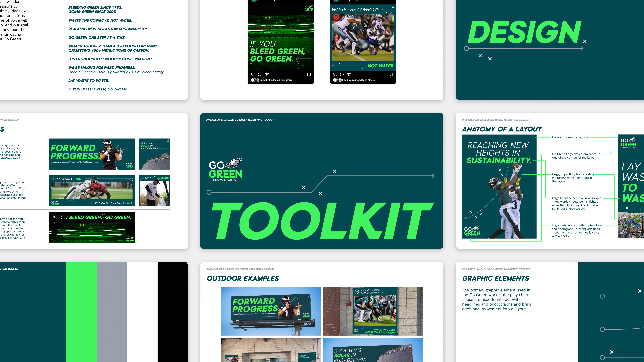Viewport: 644px width, 362px height.
Task: Click the bookmark icon on the Waste the Cowboys post
Action: [391, 74]
